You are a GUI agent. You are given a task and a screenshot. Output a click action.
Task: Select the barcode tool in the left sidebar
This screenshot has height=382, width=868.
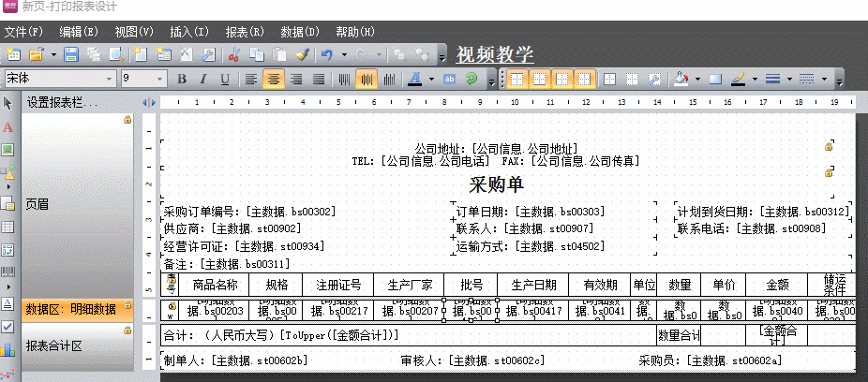[8, 273]
